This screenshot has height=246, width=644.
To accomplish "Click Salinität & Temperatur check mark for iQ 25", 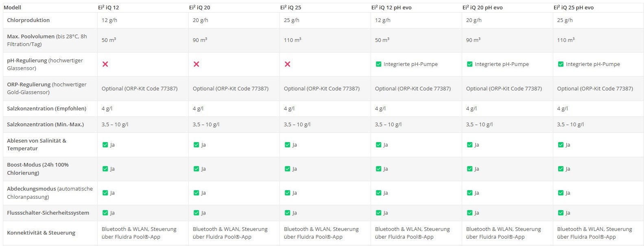I will coord(287,145).
